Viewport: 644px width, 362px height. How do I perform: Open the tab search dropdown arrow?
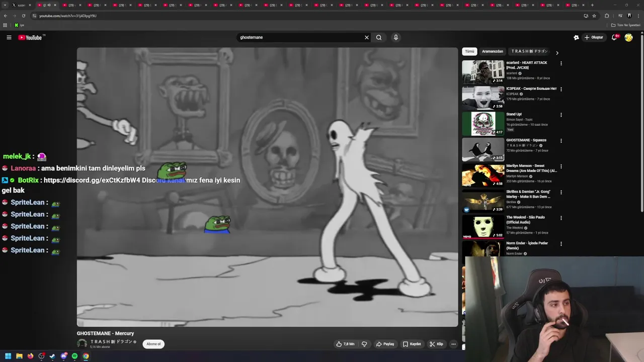tap(6, 5)
